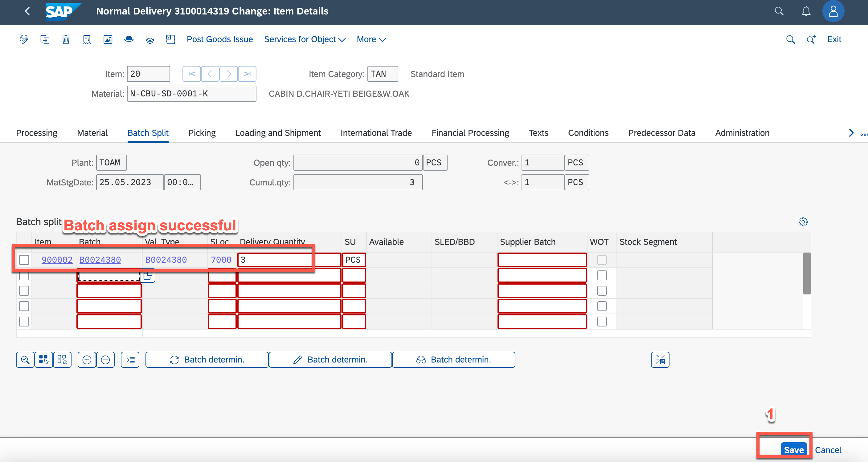The height and width of the screenshot is (462, 868).
Task: Expand additional tabs chevron arrow
Action: pos(851,133)
